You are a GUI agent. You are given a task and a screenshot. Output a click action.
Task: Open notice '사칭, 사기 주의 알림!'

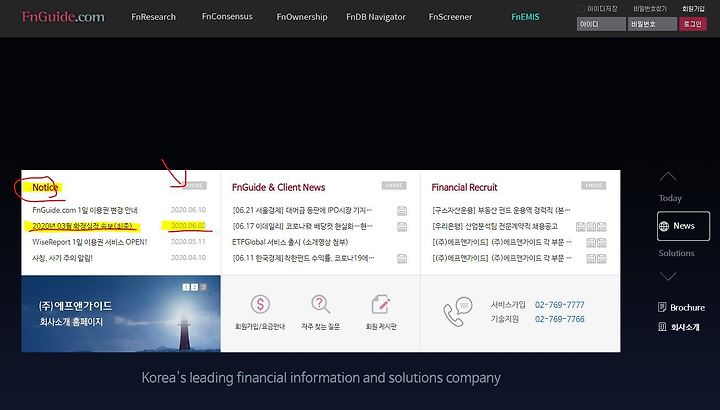[x=62, y=258]
